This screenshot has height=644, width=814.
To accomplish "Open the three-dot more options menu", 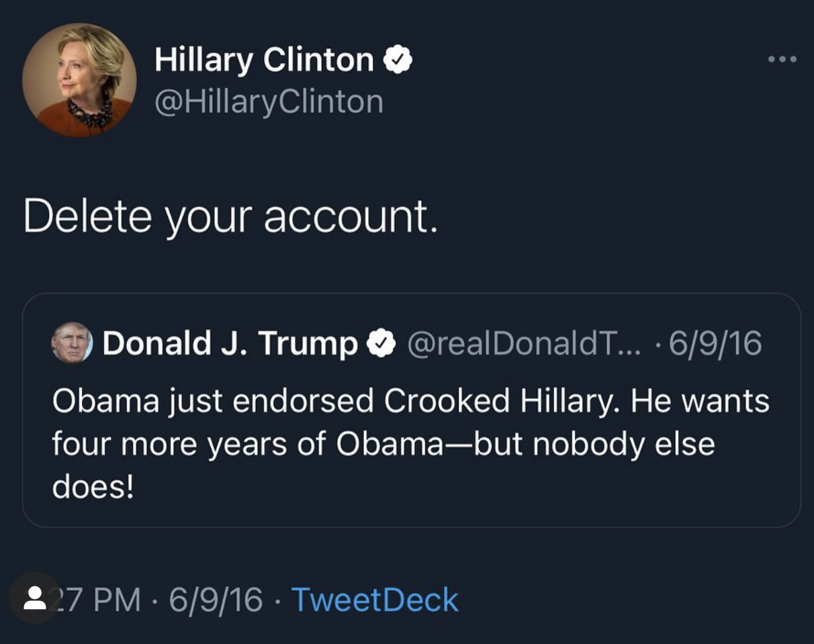I will click(782, 59).
